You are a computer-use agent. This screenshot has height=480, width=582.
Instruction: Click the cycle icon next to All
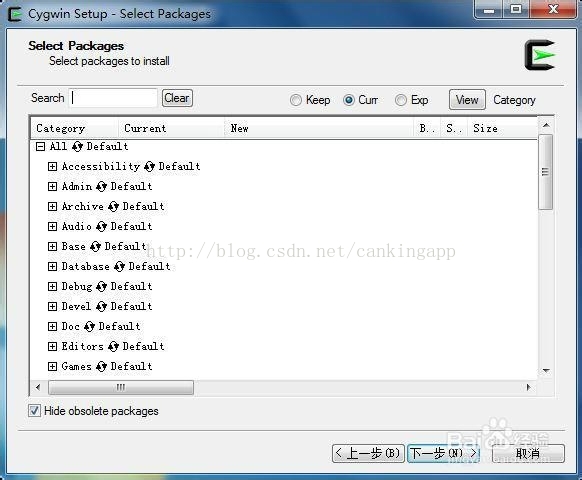77,147
